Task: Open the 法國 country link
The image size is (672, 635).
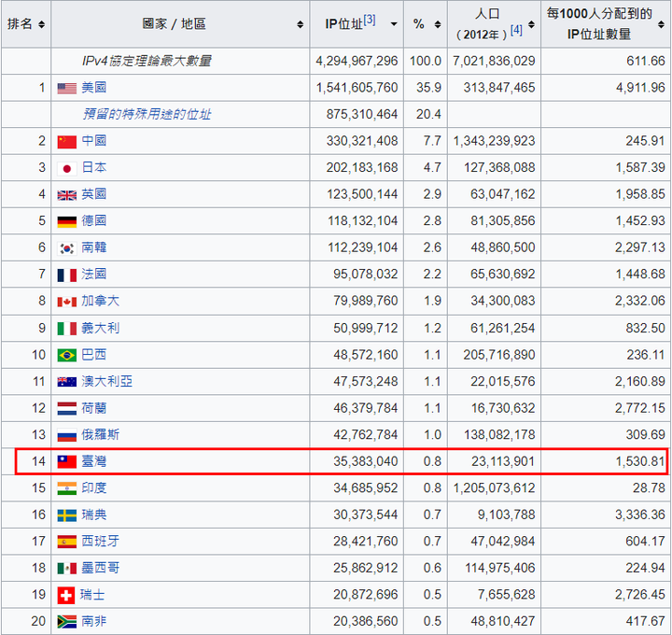Action: [x=94, y=274]
